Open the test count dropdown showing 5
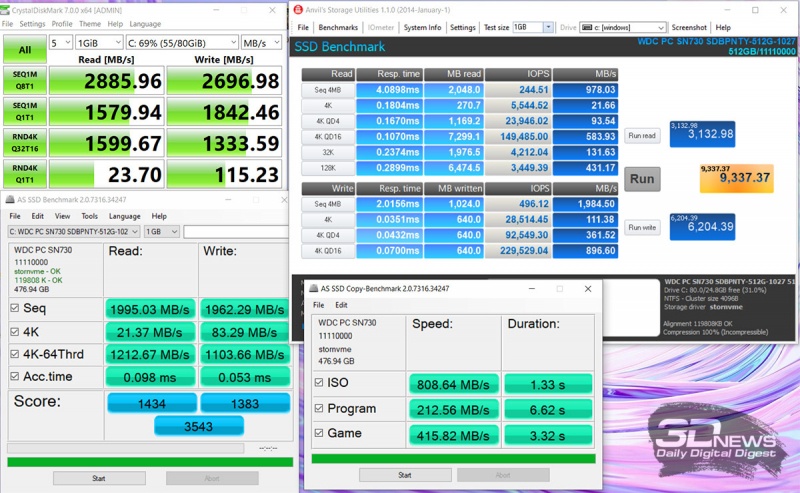Viewport: 800px width, 493px height. (60, 43)
